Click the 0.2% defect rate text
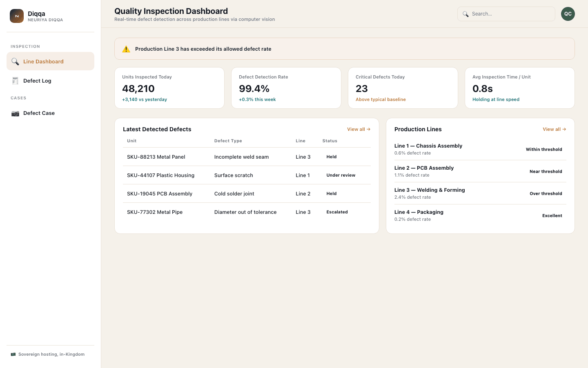The image size is (588, 368). pyautogui.click(x=412, y=220)
